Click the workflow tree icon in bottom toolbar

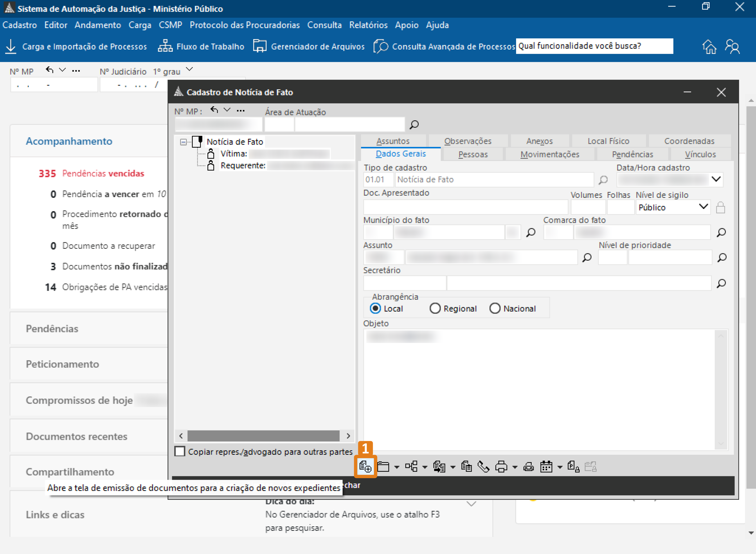click(x=411, y=466)
